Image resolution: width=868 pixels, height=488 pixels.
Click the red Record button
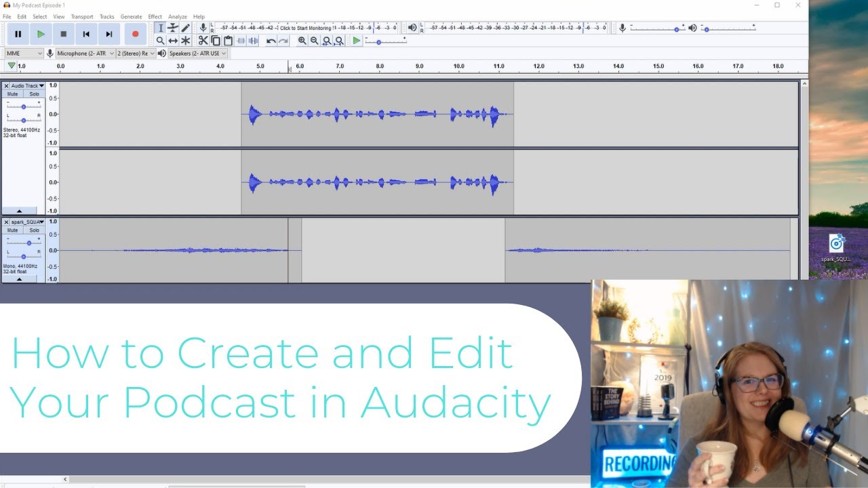point(135,34)
